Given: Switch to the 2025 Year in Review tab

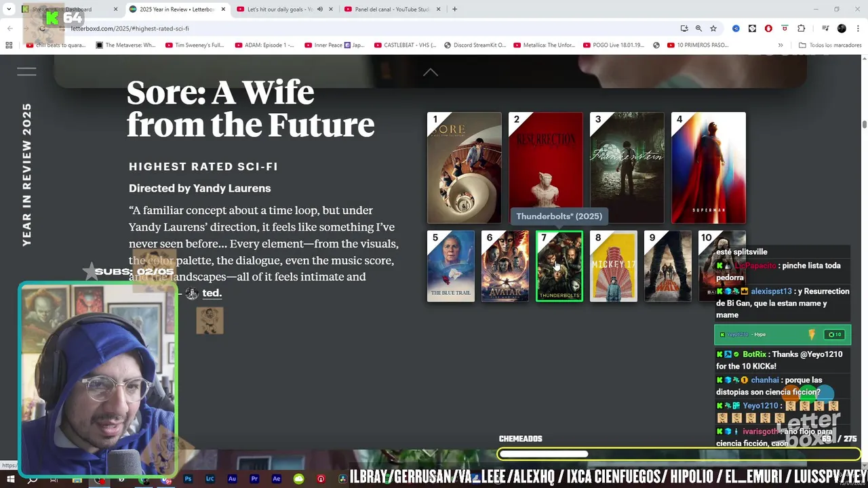Looking at the screenshot, I should (176, 9).
